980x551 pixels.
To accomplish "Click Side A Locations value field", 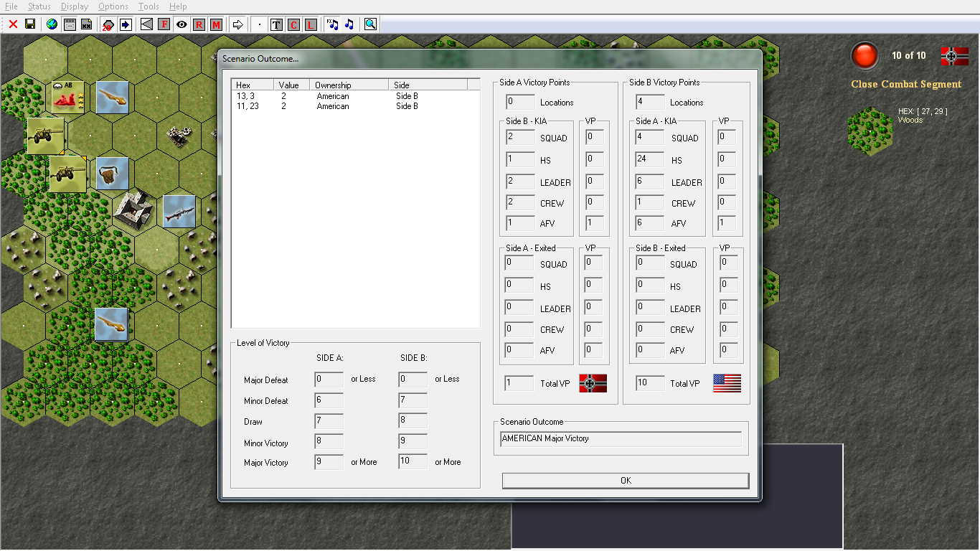I will (x=520, y=102).
